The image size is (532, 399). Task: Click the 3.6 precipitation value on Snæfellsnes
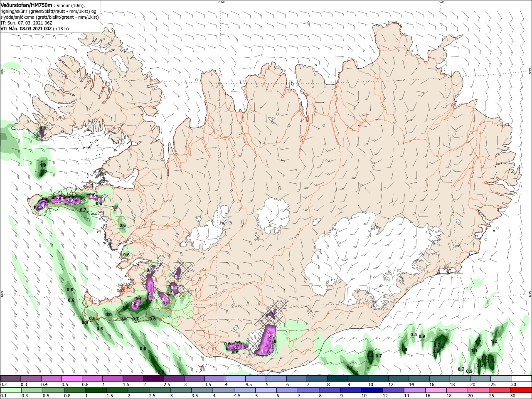coord(70,201)
